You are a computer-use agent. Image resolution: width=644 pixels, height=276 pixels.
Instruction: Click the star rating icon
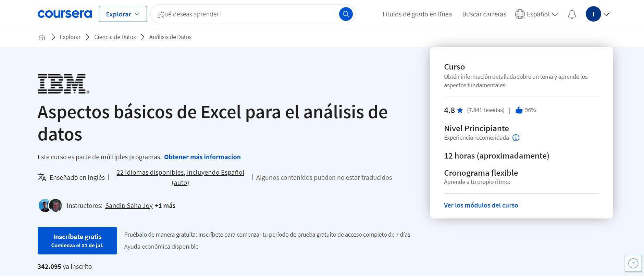(460, 110)
